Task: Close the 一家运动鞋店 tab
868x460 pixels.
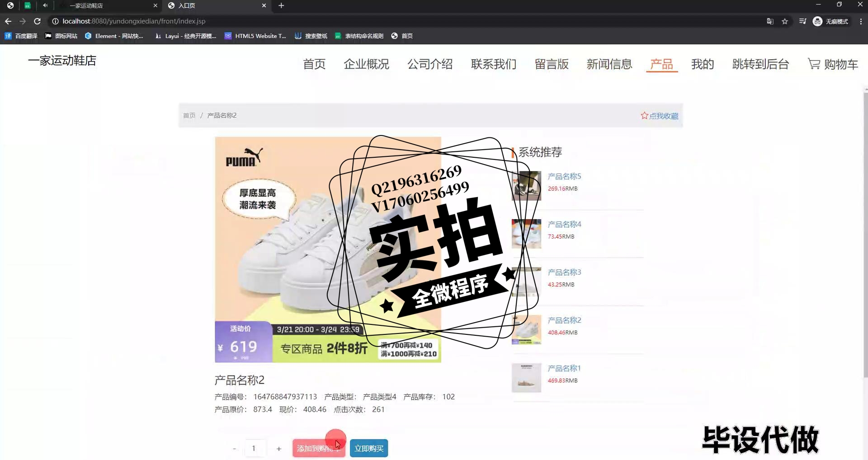Action: (156, 5)
